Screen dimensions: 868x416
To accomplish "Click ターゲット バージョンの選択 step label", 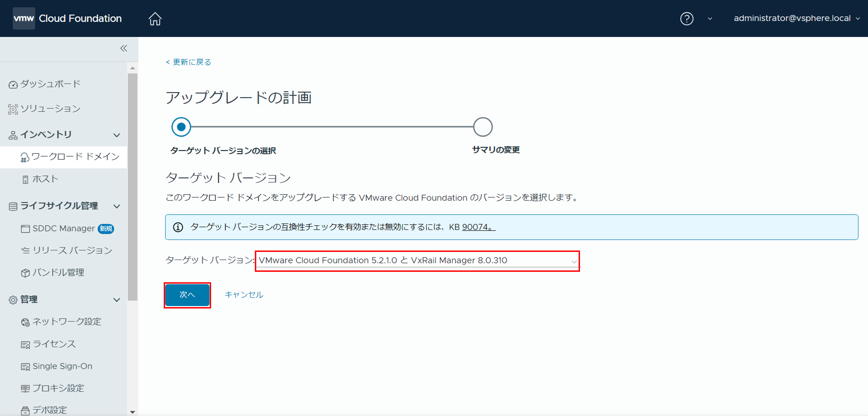I will tap(223, 151).
